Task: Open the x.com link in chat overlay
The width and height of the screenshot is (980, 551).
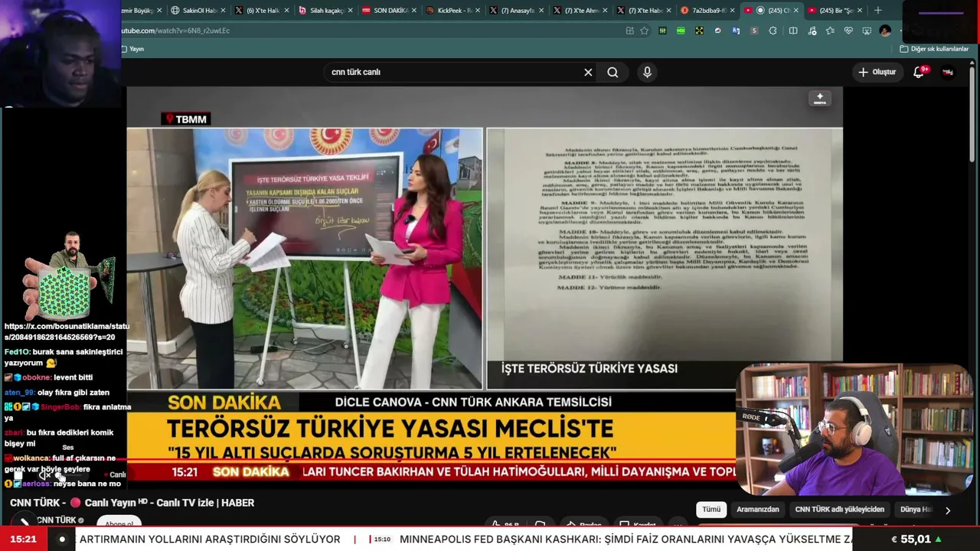Action: pyautogui.click(x=67, y=331)
